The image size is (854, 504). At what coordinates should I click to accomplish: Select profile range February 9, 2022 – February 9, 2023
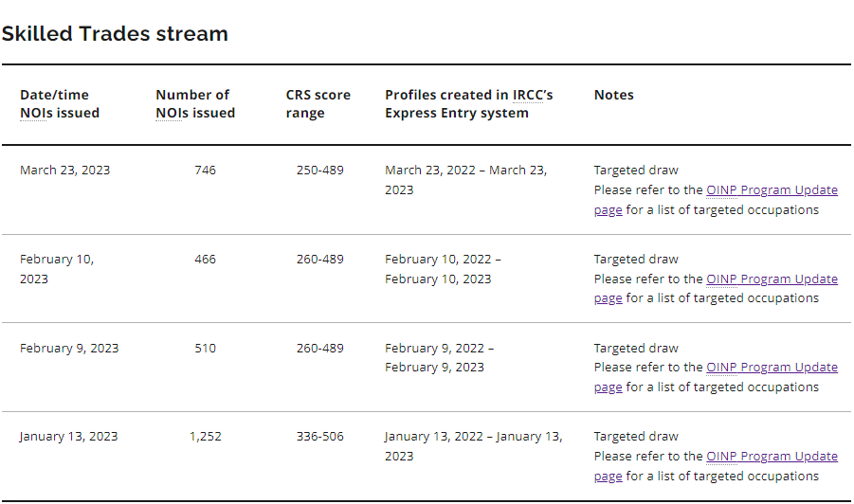coord(439,358)
